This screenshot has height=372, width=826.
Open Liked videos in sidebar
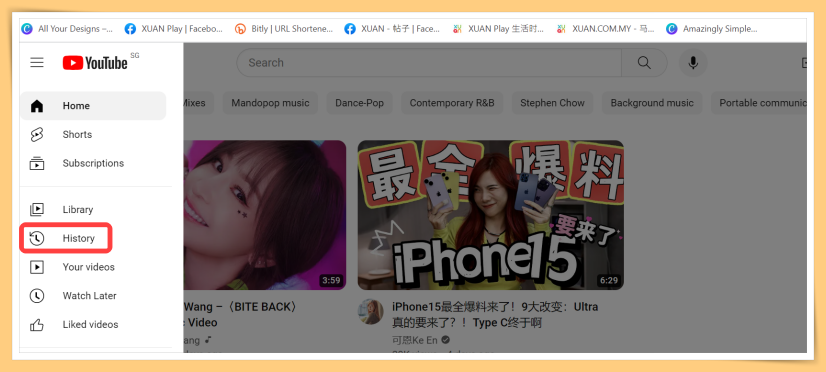coord(93,325)
